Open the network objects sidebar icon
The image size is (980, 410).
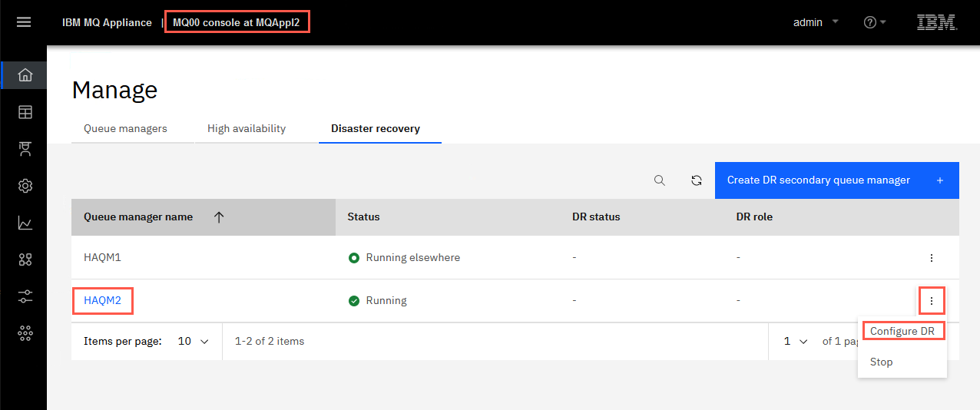coord(25,260)
